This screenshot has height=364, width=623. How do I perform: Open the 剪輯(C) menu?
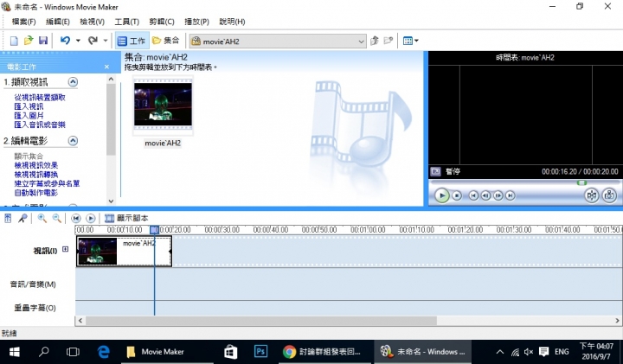(162, 22)
